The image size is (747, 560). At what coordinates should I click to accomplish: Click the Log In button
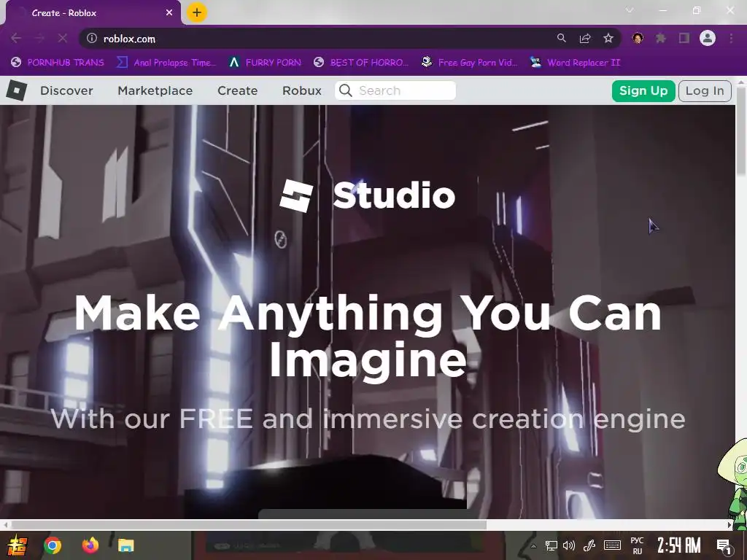705,91
